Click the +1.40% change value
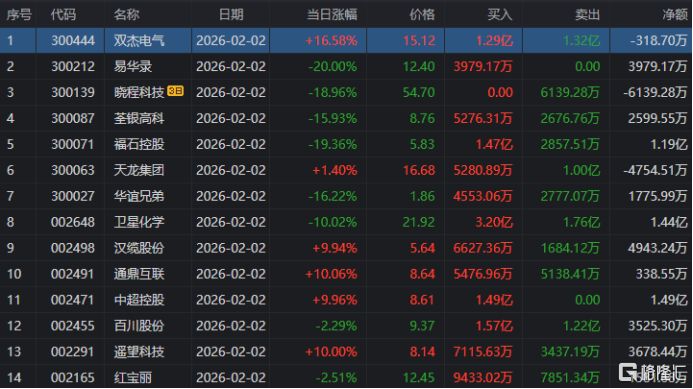Viewport: 693px width, 389px height. coord(335,170)
